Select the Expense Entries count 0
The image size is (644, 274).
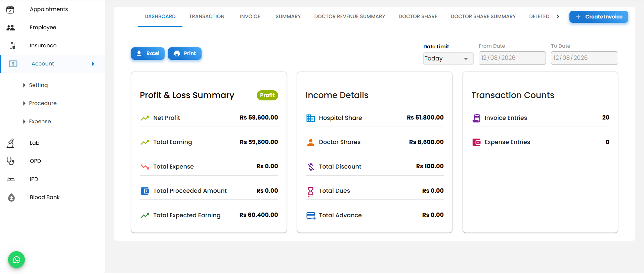(x=607, y=142)
